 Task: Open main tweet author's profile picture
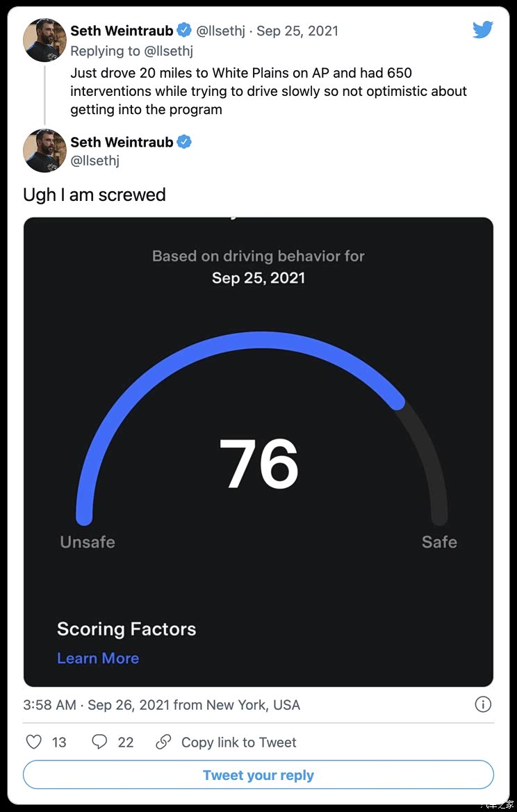coord(45,150)
